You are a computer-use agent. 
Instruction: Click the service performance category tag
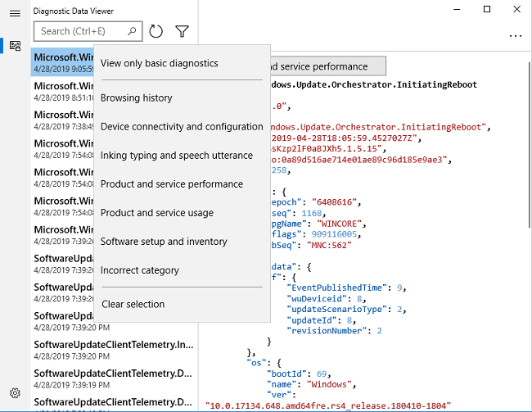327,66
